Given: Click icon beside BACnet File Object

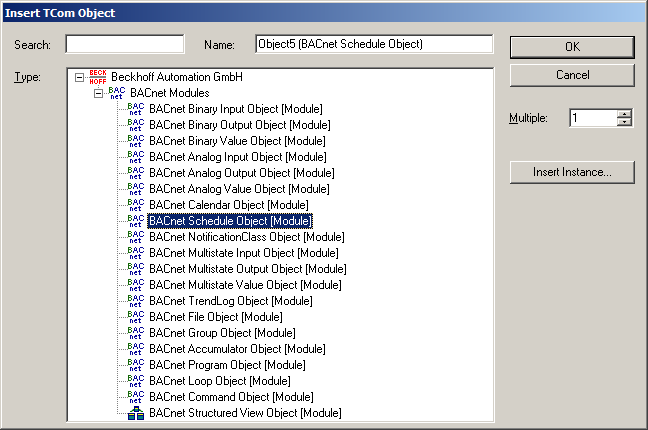Looking at the screenshot, I should point(136,317).
